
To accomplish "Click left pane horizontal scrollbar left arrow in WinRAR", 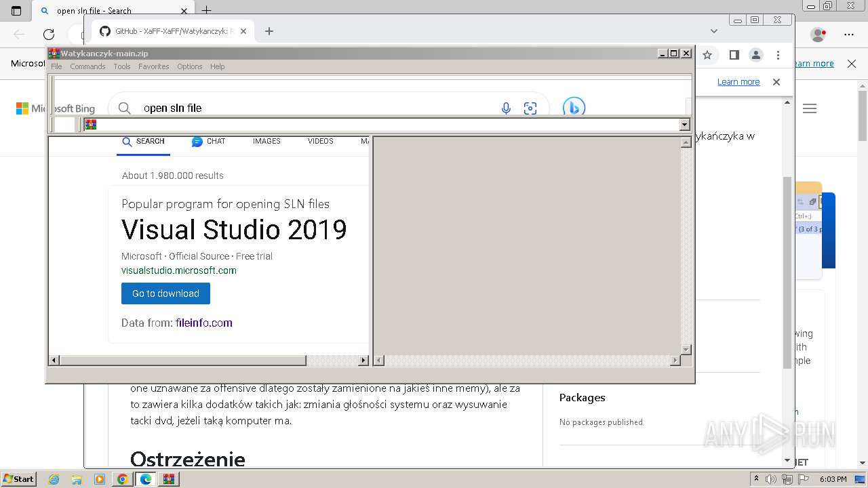I will click(x=54, y=361).
